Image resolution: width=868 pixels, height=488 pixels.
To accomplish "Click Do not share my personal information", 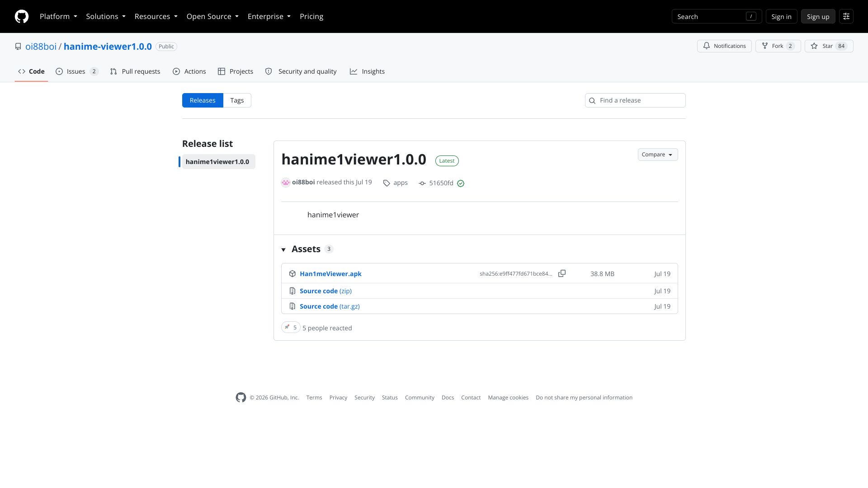I will tap(584, 398).
